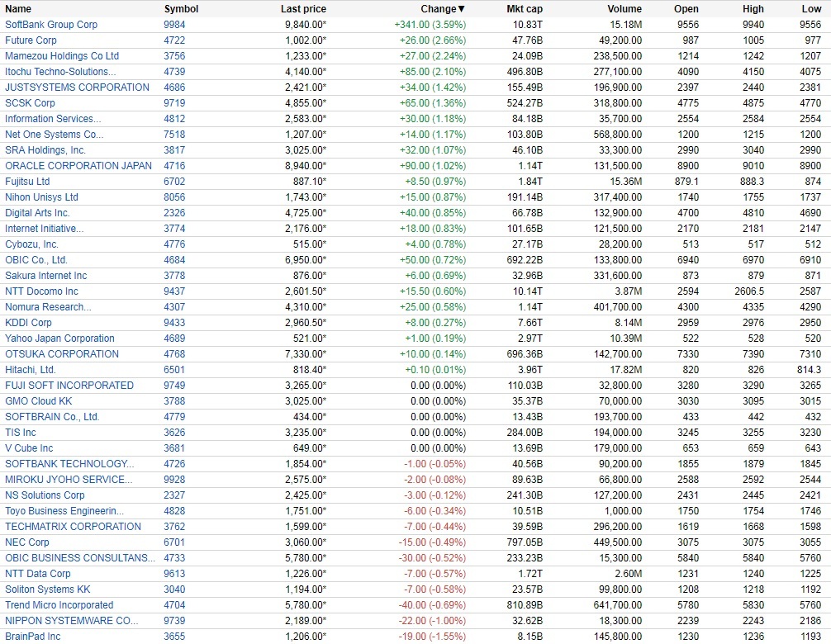This screenshot has height=644, width=831.
Task: Sort table by Low column header
Action: pyautogui.click(x=811, y=9)
